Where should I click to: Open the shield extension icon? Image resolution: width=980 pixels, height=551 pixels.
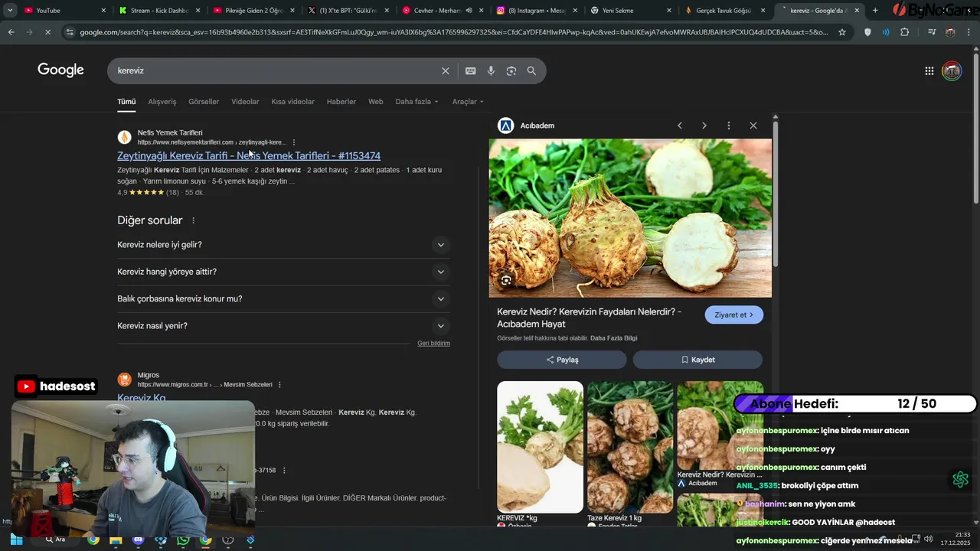pos(867,32)
